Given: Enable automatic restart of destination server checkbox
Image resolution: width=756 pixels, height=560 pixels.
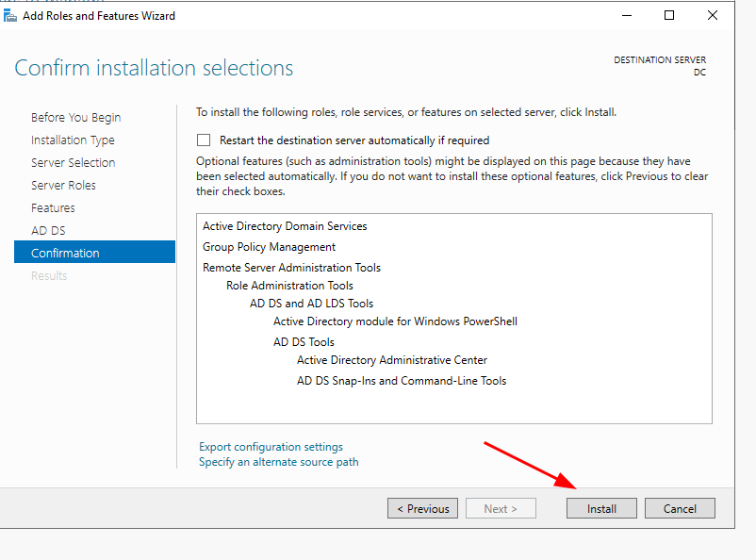Looking at the screenshot, I should coord(204,140).
